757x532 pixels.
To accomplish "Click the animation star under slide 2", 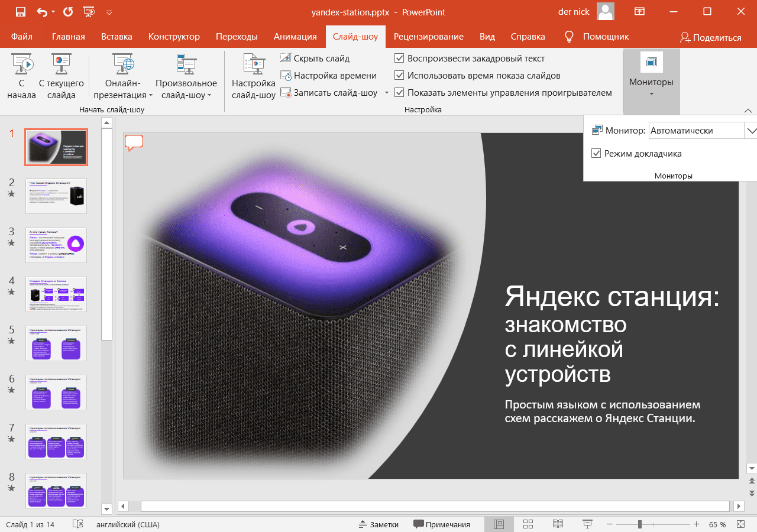I will pyautogui.click(x=11, y=194).
